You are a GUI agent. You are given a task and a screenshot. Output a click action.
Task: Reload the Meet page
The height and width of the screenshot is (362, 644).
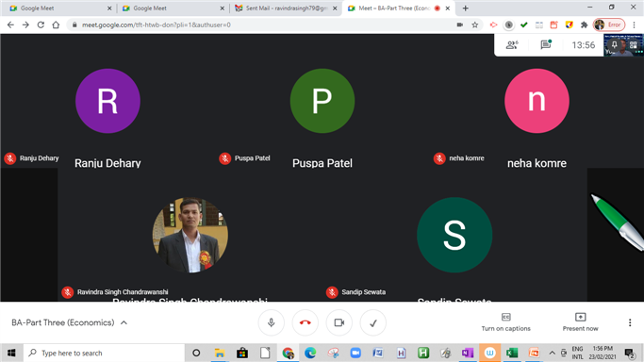(41, 25)
